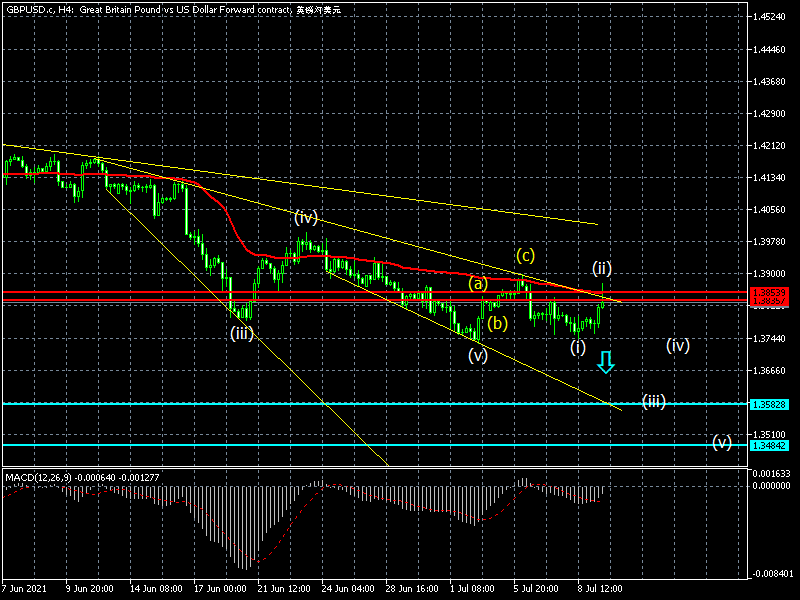Click the 24 Jun 04:00 time label
The image size is (800, 600).
click(x=348, y=588)
